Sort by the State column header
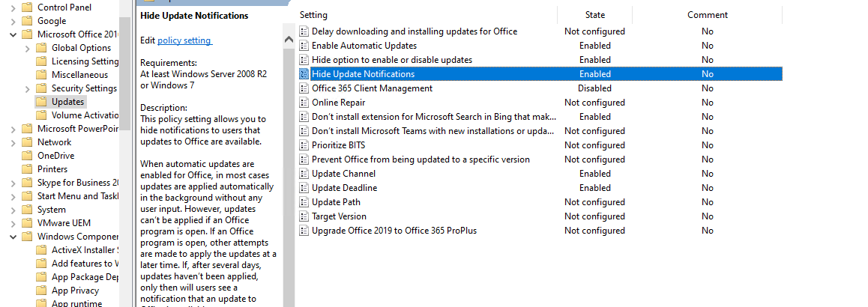Viewport: 868px width, 307px height. click(594, 15)
